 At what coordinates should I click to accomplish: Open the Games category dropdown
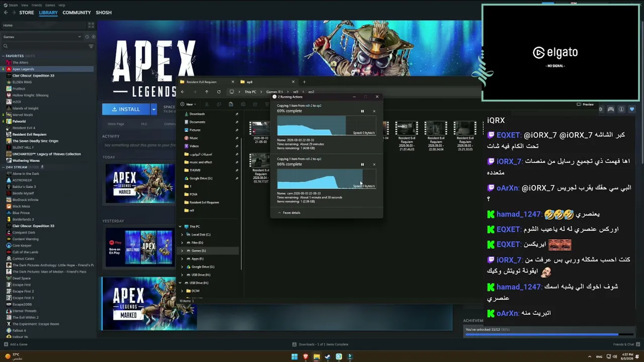click(x=42, y=37)
